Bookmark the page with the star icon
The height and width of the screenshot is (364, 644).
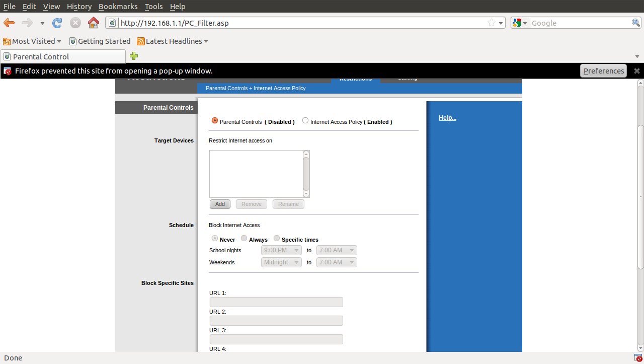coord(492,23)
